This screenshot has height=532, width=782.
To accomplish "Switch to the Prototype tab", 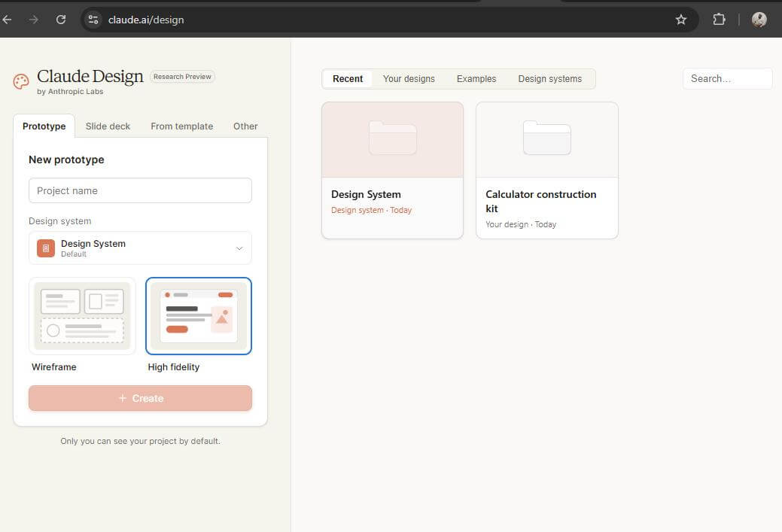I will 44,126.
